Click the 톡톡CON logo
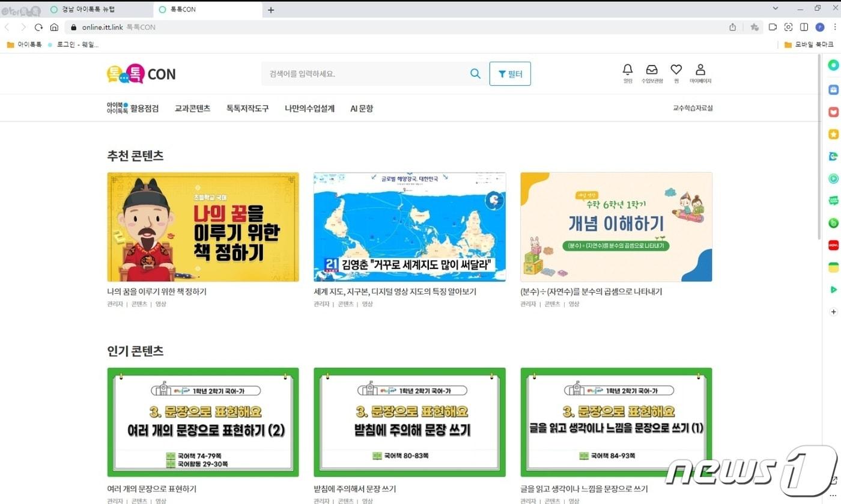841x504 pixels. coord(141,73)
